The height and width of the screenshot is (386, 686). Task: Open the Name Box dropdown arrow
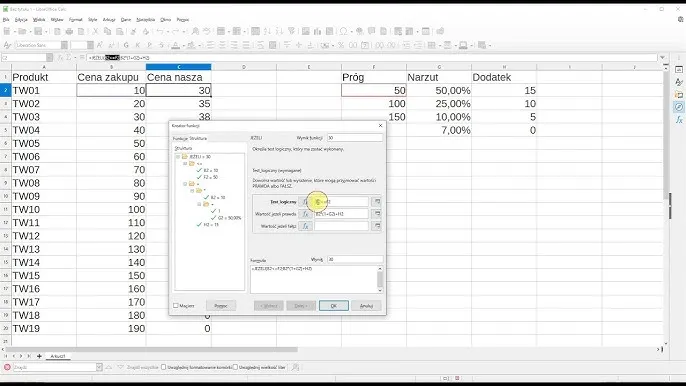(49, 57)
